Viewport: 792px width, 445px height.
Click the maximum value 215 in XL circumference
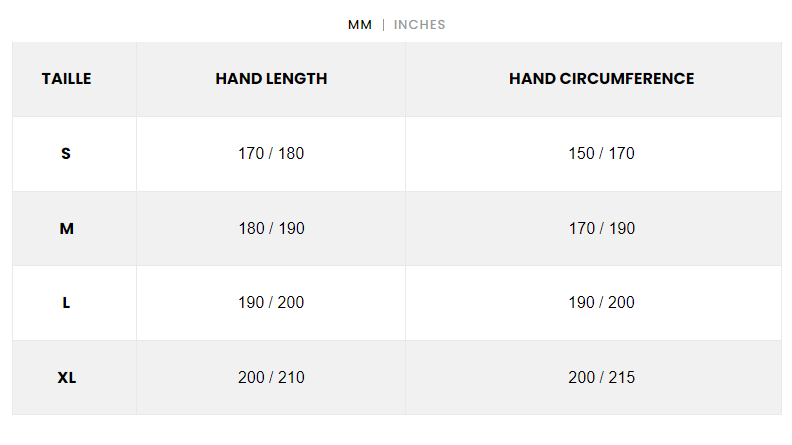click(x=621, y=378)
